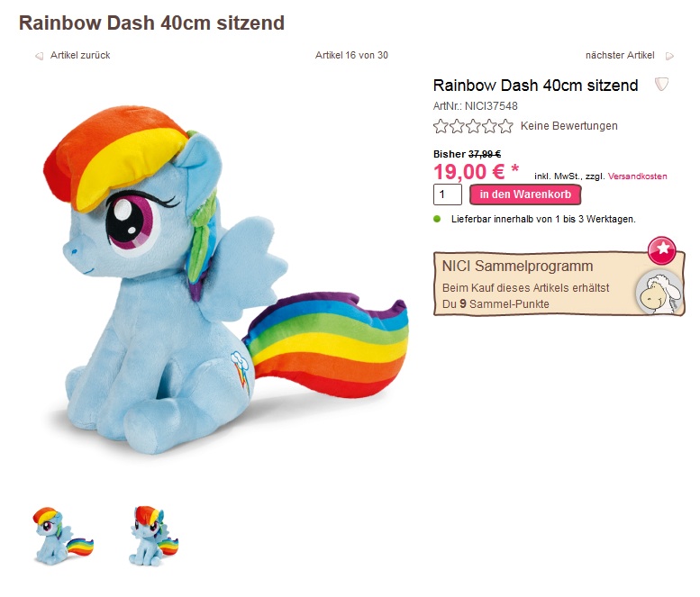Click the product title next to wishlist
Screen dimensions: 700x597
tap(536, 86)
